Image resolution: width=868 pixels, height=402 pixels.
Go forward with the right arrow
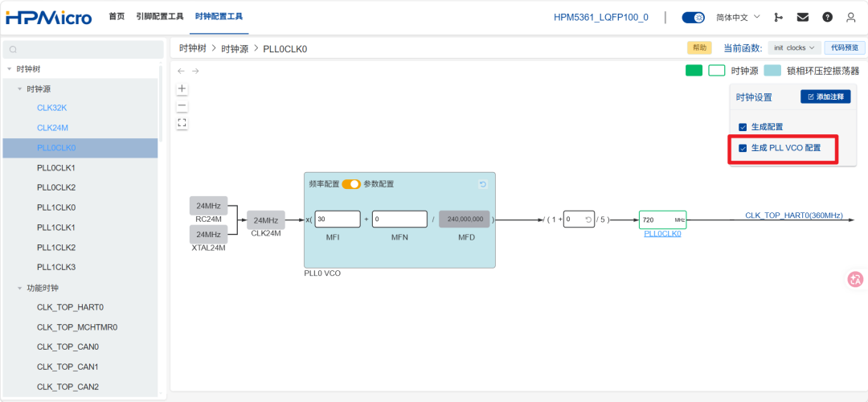(x=194, y=71)
